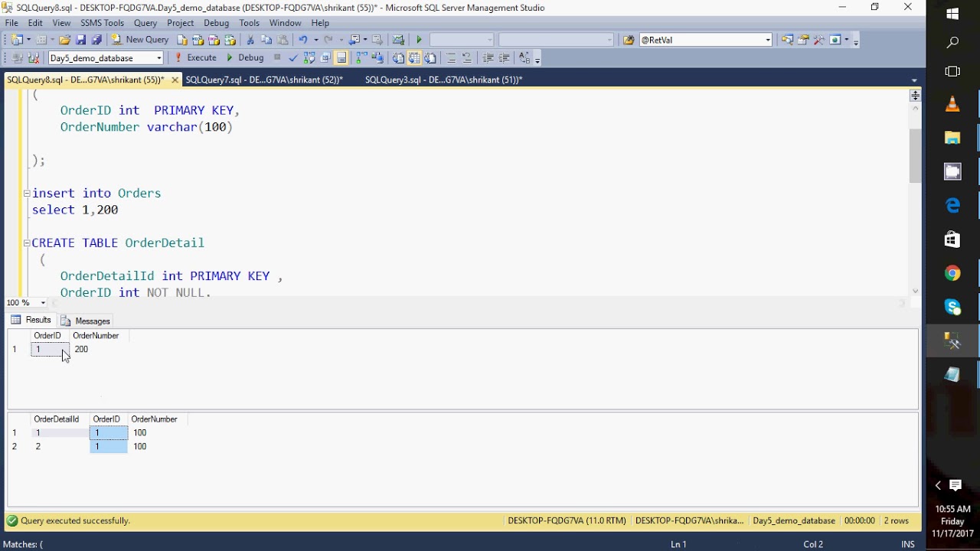Click the Uncomment Selected Lines icon
980x551 pixels.
(466, 57)
